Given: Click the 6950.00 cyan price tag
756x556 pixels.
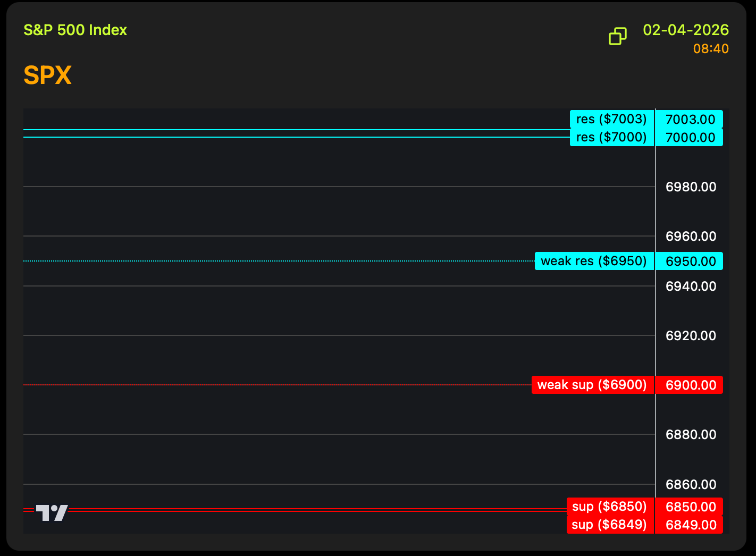Looking at the screenshot, I should (690, 261).
